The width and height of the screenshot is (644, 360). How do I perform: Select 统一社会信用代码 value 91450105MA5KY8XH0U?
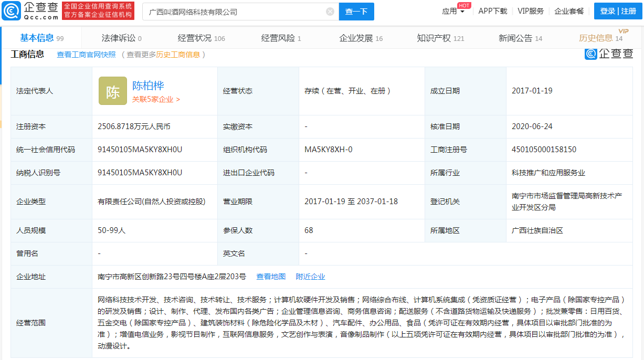[x=140, y=150]
